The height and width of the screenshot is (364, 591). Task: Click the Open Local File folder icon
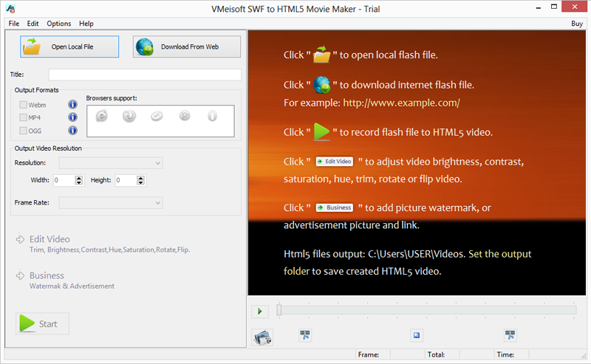(x=32, y=47)
